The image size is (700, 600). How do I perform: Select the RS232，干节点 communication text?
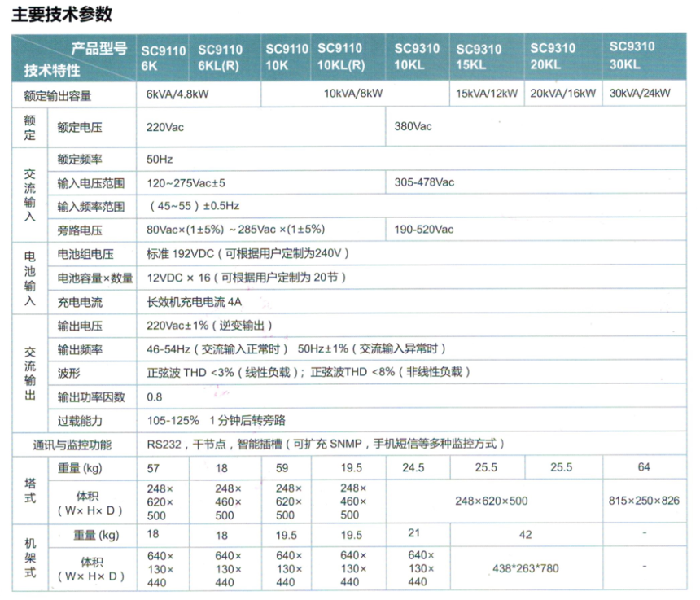tap(326, 444)
